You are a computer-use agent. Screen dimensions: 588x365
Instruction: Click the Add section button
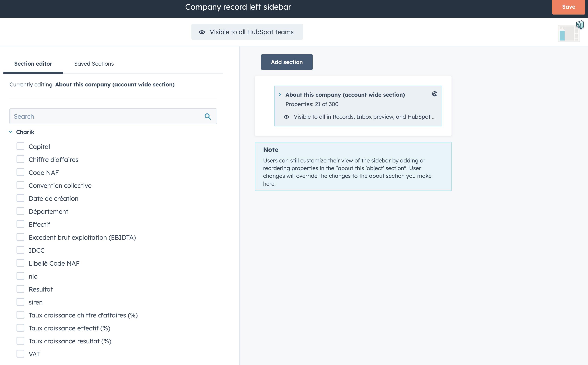pyautogui.click(x=287, y=62)
